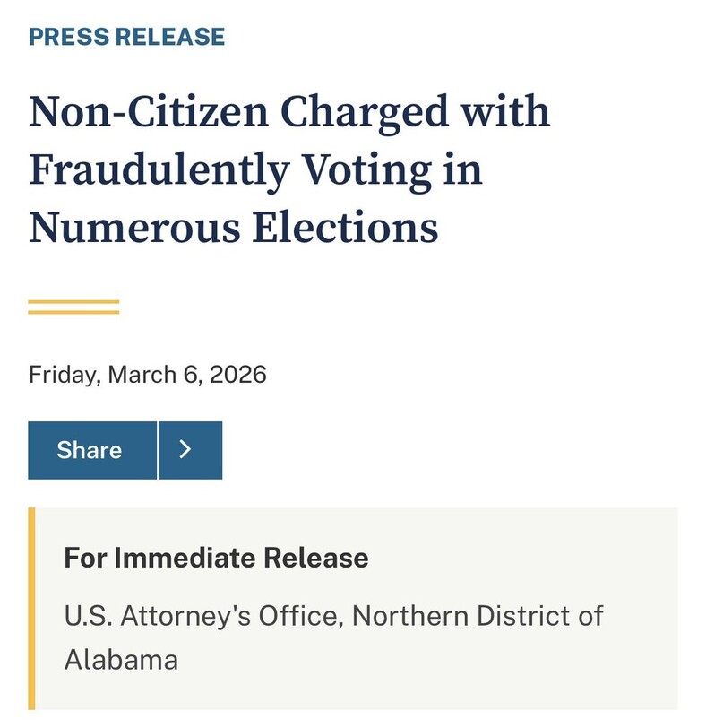This screenshot has width=706, height=728.
Task: Click "Northern District of" in the release box
Action: pos(478,616)
